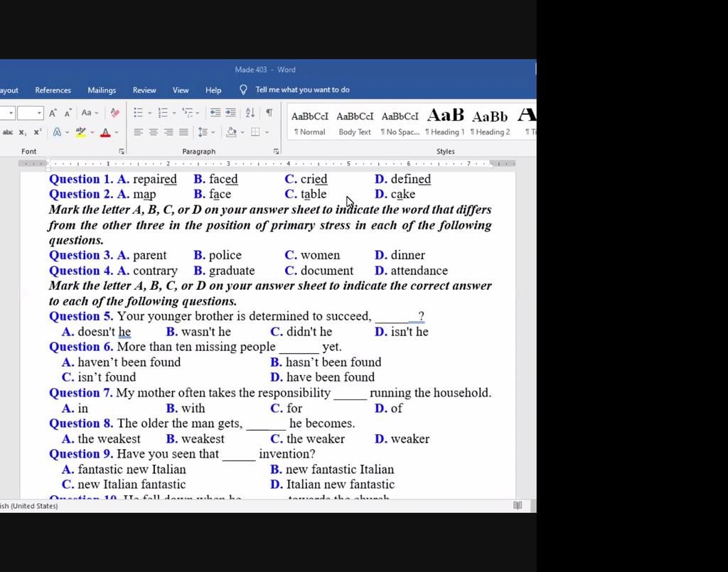Click word 'attendance' in Question 4

click(x=419, y=271)
